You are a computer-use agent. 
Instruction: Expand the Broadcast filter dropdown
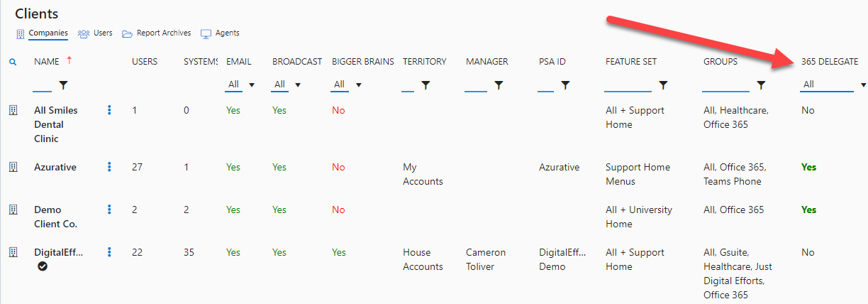click(287, 85)
